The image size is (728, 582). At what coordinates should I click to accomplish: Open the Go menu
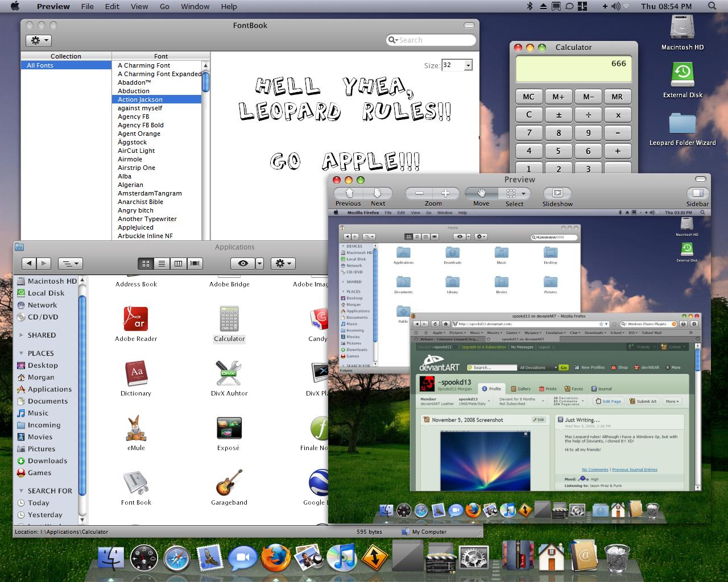165,6
